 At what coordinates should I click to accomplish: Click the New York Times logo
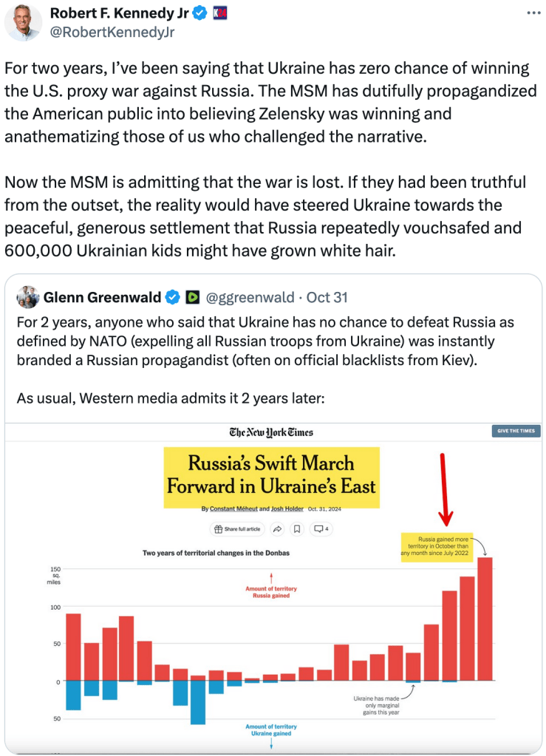(271, 432)
